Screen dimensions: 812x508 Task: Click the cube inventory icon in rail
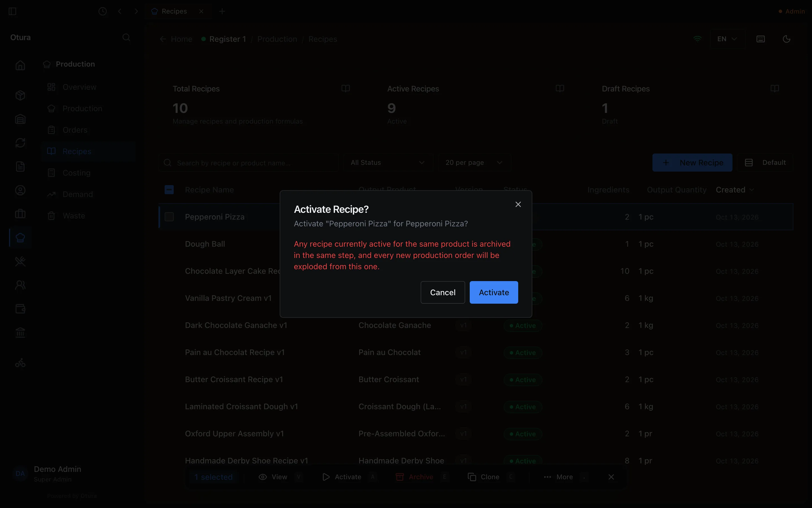[x=20, y=95]
